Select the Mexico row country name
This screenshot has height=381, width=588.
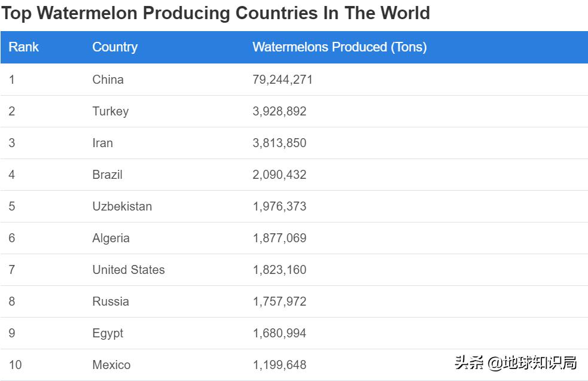pyautogui.click(x=111, y=365)
